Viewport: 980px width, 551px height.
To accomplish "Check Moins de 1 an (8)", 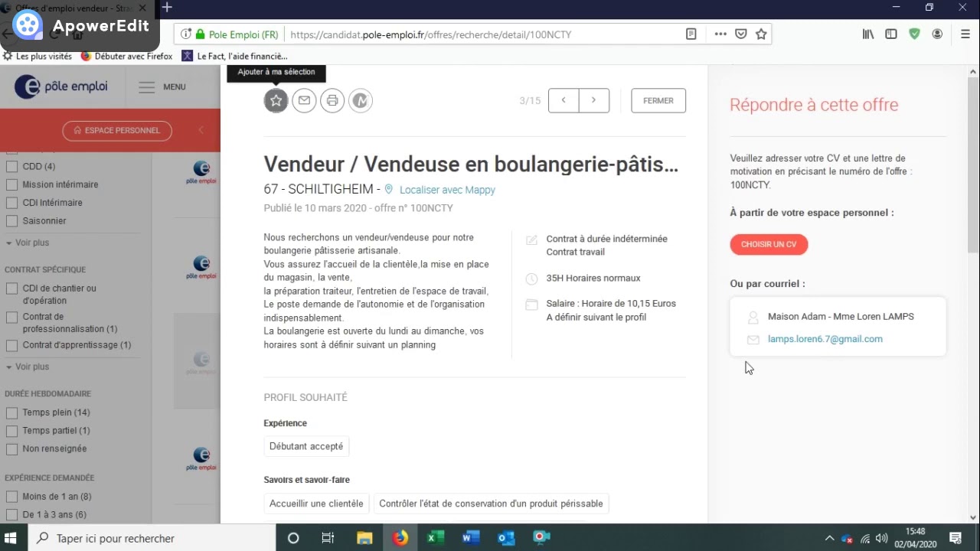I will (x=11, y=497).
